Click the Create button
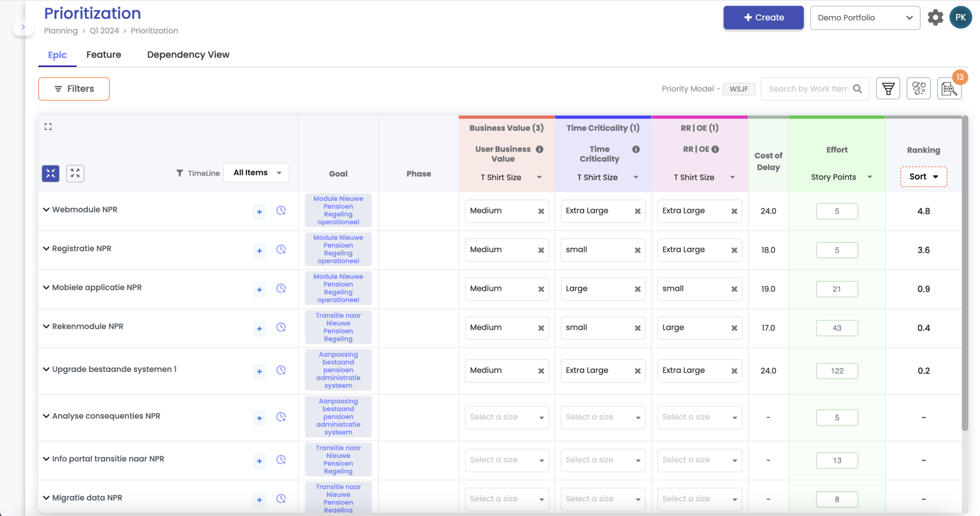Image resolution: width=980 pixels, height=516 pixels. tap(763, 18)
